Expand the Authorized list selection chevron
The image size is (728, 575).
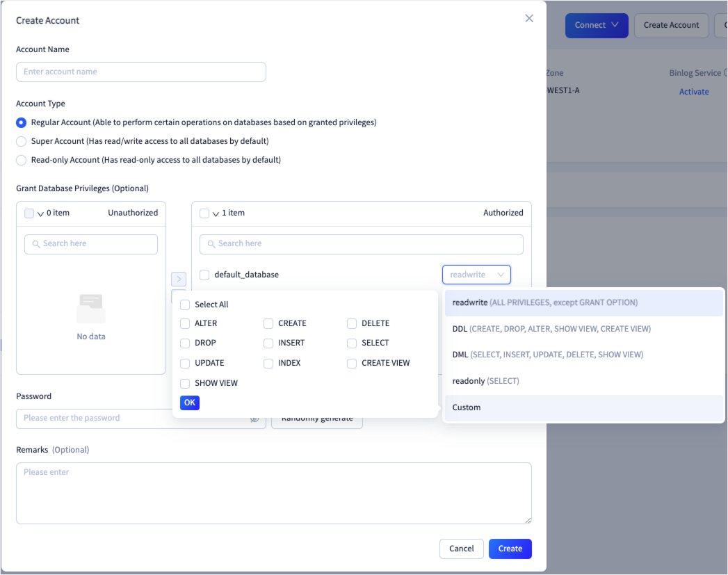(x=216, y=213)
